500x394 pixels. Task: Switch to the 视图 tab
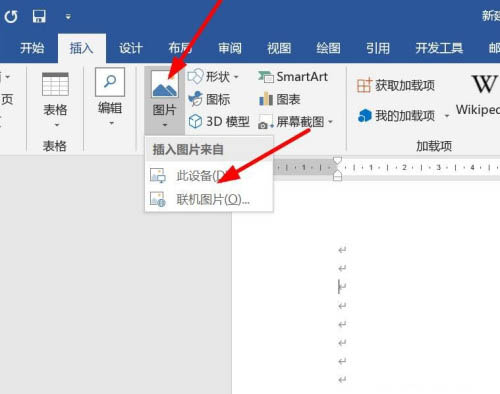click(x=279, y=48)
